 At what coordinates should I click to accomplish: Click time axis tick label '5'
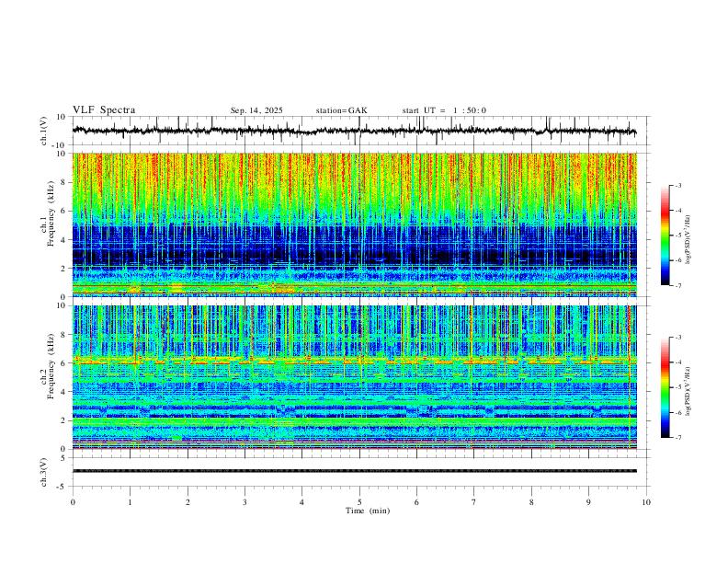click(359, 502)
